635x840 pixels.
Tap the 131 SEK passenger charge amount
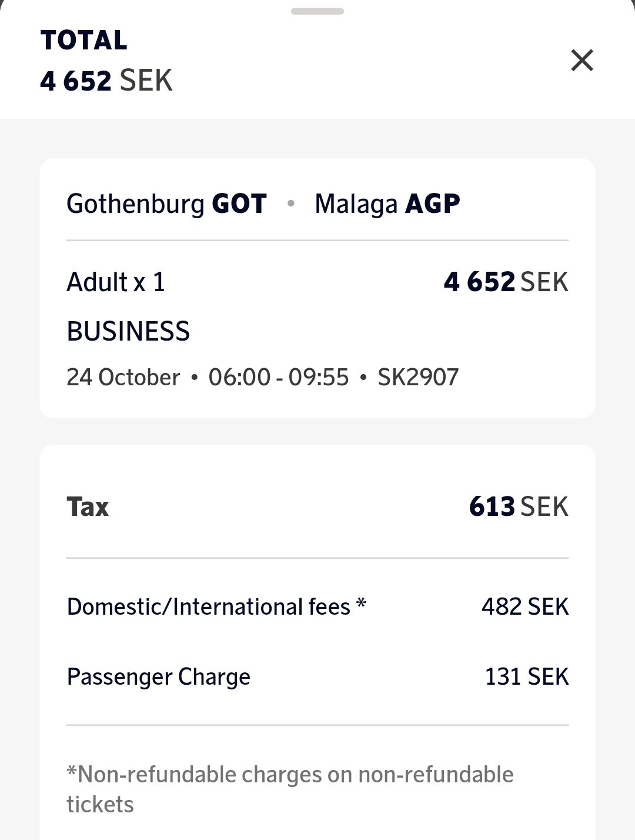[527, 677]
